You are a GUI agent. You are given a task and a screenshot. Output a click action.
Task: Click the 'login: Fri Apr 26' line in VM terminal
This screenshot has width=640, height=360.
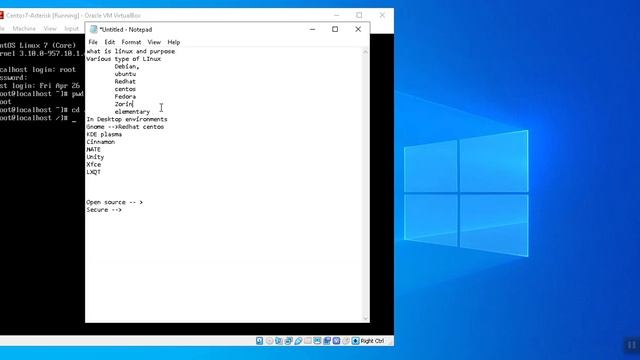click(40, 86)
